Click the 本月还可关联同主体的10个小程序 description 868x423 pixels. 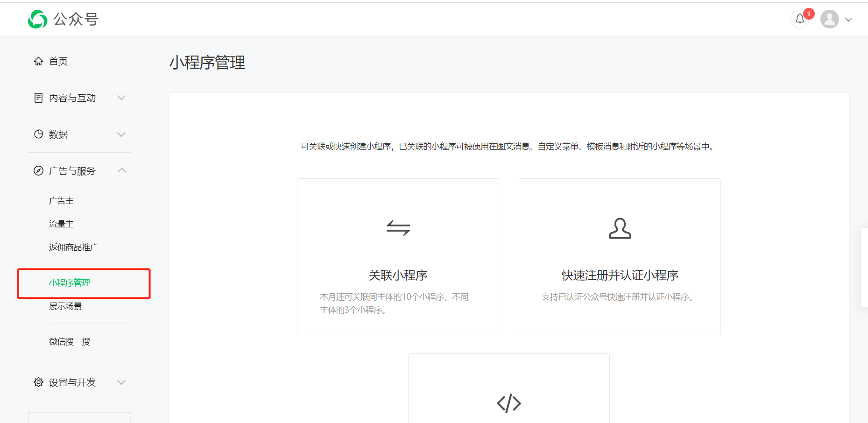point(394,303)
